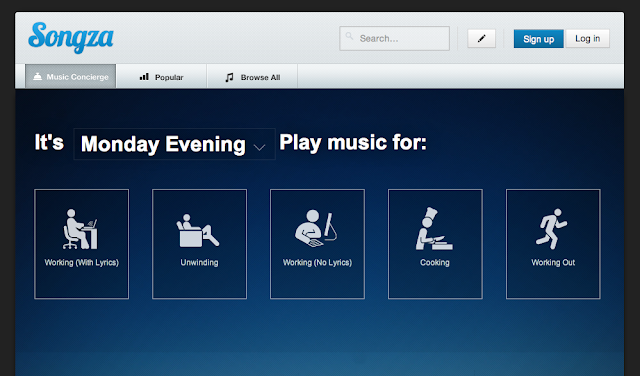The width and height of the screenshot is (640, 376).
Task: Click the person reclining in chair icon
Action: click(198, 230)
